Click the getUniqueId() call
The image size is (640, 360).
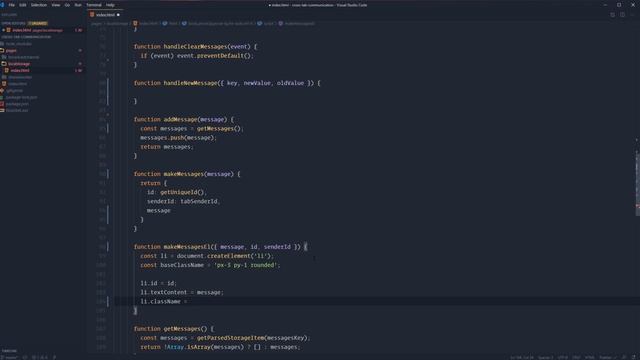pos(183,192)
